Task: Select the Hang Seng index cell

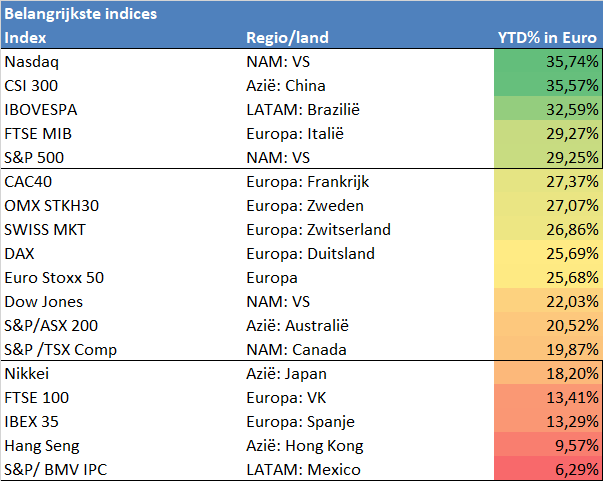Action: click(x=42, y=446)
